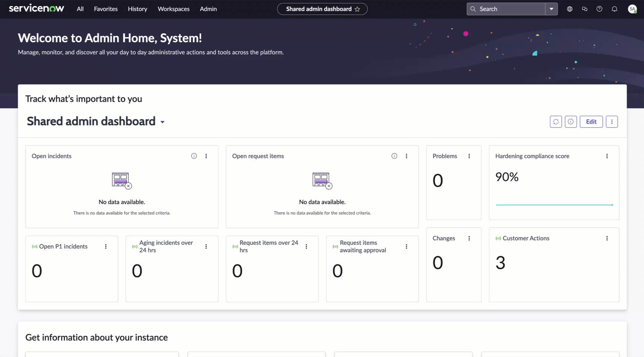
Task: Click the Hardening compliance score title
Action: click(532, 156)
